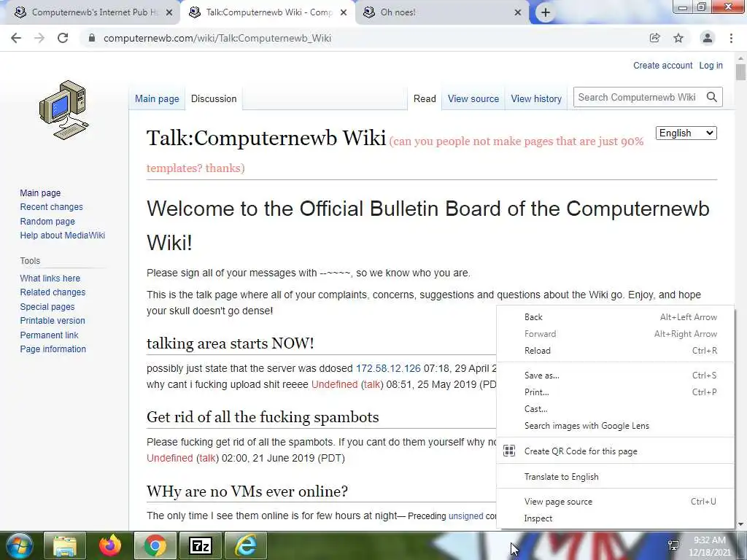Click the browser back arrow

(x=16, y=38)
